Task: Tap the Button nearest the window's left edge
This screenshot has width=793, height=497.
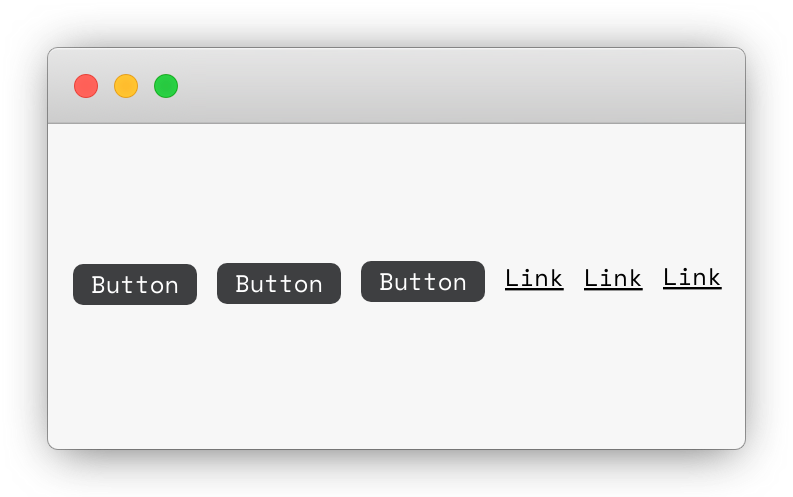Action: [x=135, y=284]
